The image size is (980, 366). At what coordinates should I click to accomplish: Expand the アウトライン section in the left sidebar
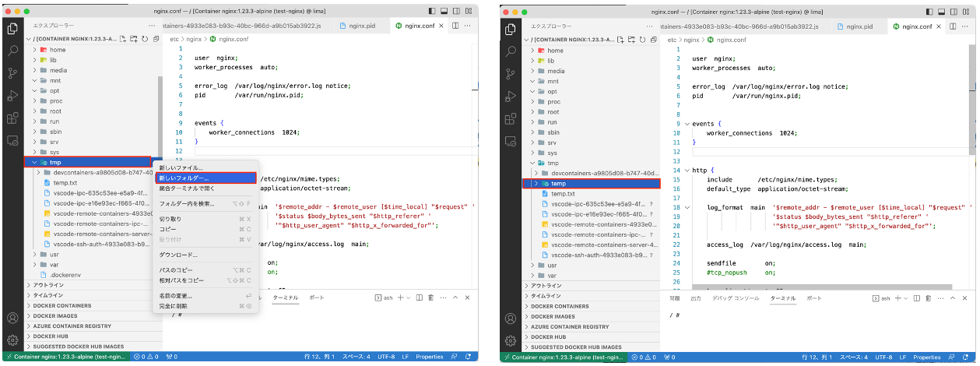click(93, 285)
